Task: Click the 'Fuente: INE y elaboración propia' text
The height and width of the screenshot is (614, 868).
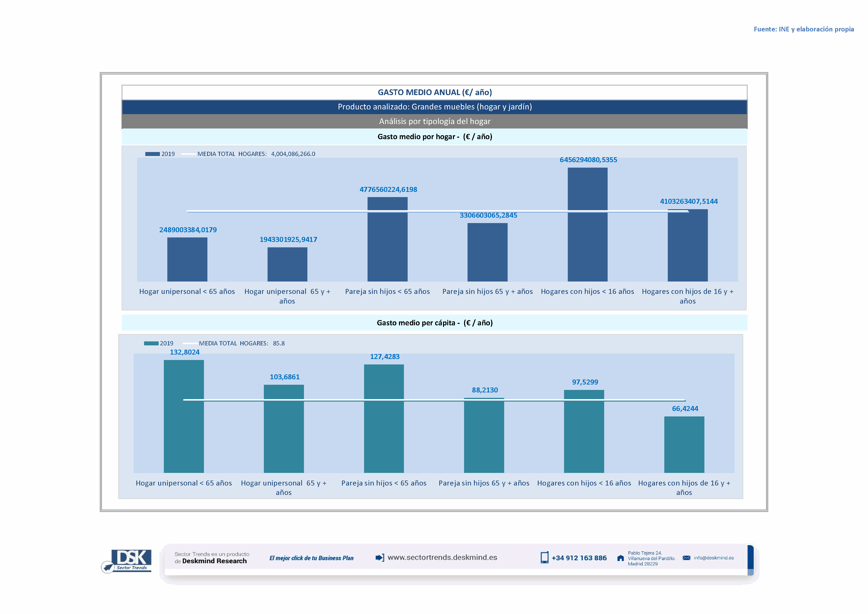Action: pyautogui.click(x=804, y=29)
